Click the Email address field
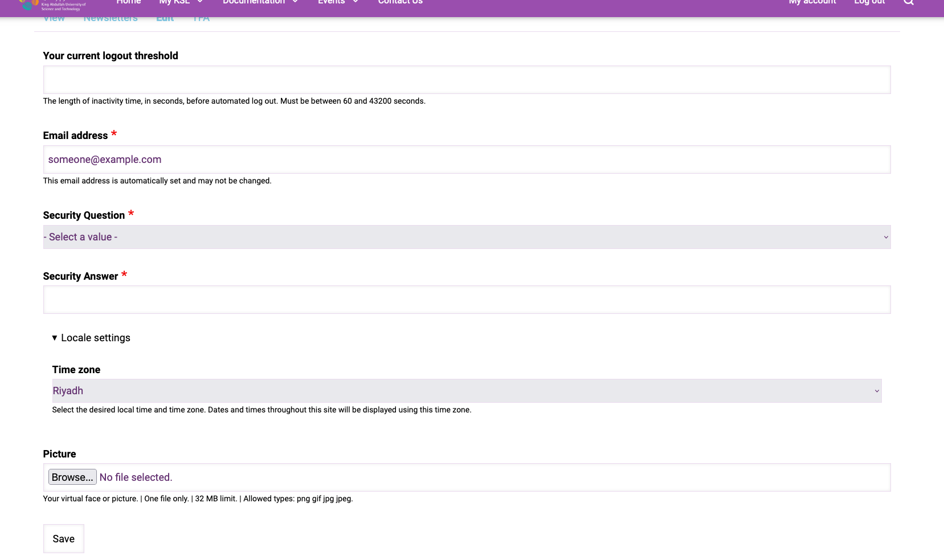Image resolution: width=944 pixels, height=560 pixels. coord(467,160)
